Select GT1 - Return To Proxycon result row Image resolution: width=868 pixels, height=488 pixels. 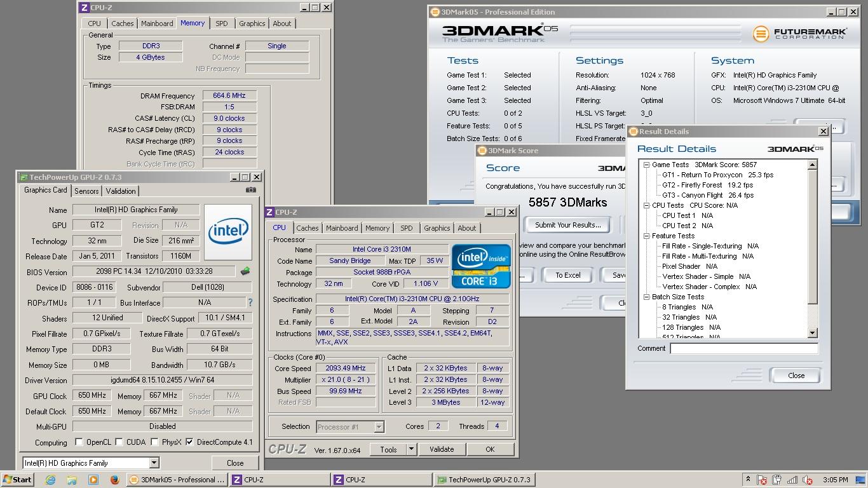pyautogui.click(x=717, y=175)
